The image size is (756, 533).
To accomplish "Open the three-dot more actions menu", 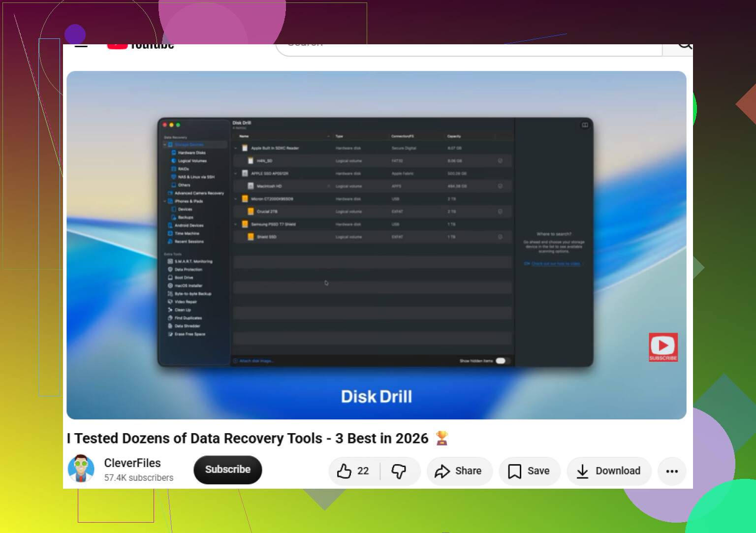I will pyautogui.click(x=672, y=471).
